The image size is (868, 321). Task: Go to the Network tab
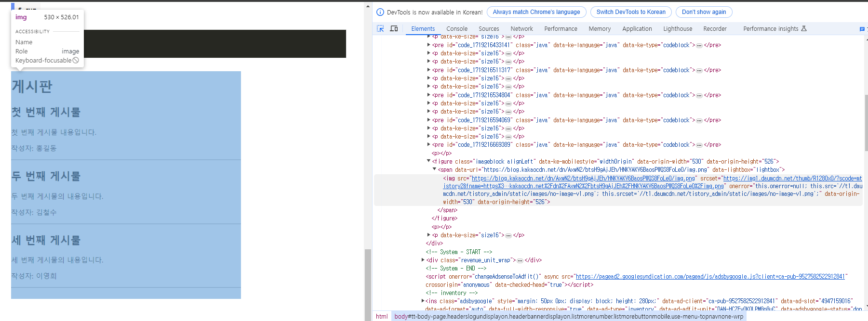521,29
